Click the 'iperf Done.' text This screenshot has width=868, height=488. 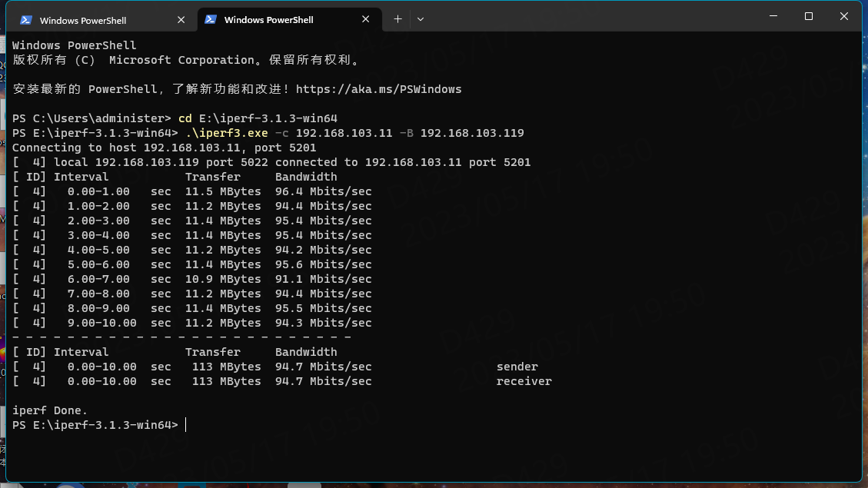(50, 410)
